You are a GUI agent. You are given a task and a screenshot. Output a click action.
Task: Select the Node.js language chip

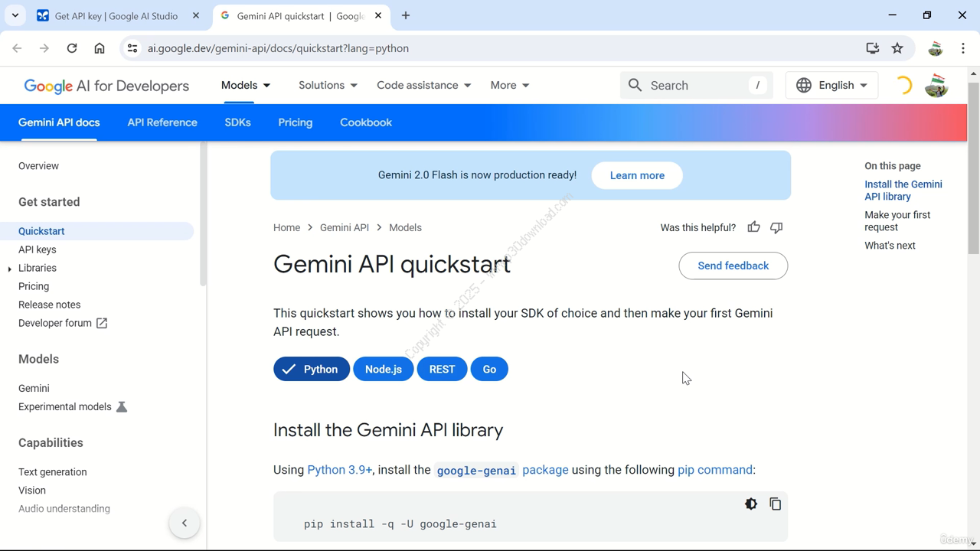[384, 369]
